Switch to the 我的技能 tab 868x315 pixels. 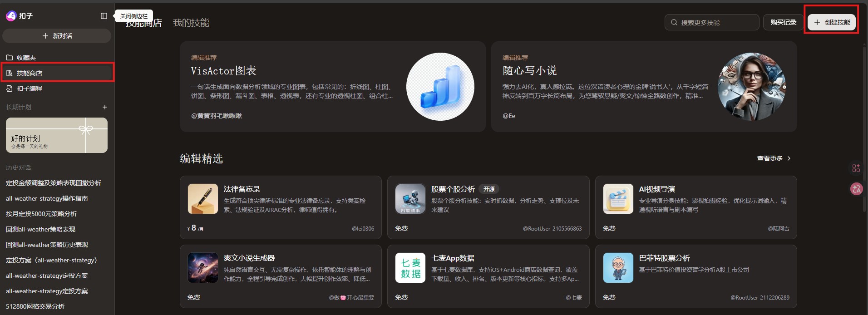coord(191,23)
